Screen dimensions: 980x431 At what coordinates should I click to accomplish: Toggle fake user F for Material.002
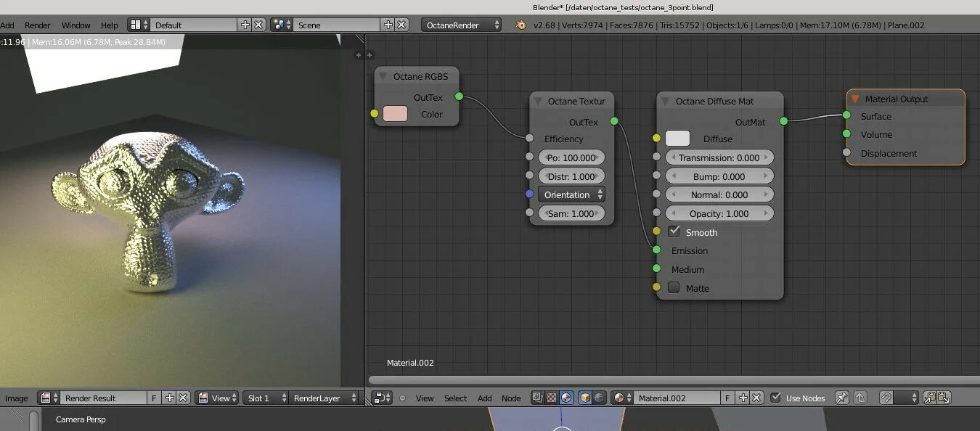tap(727, 398)
